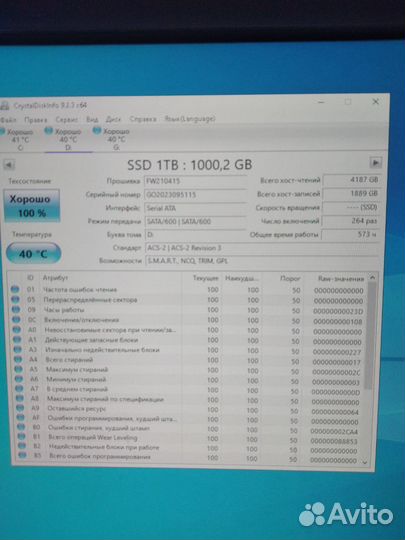This screenshot has width=405, height=540.
Task: Go to next disk with right arrow
Action: (x=375, y=162)
